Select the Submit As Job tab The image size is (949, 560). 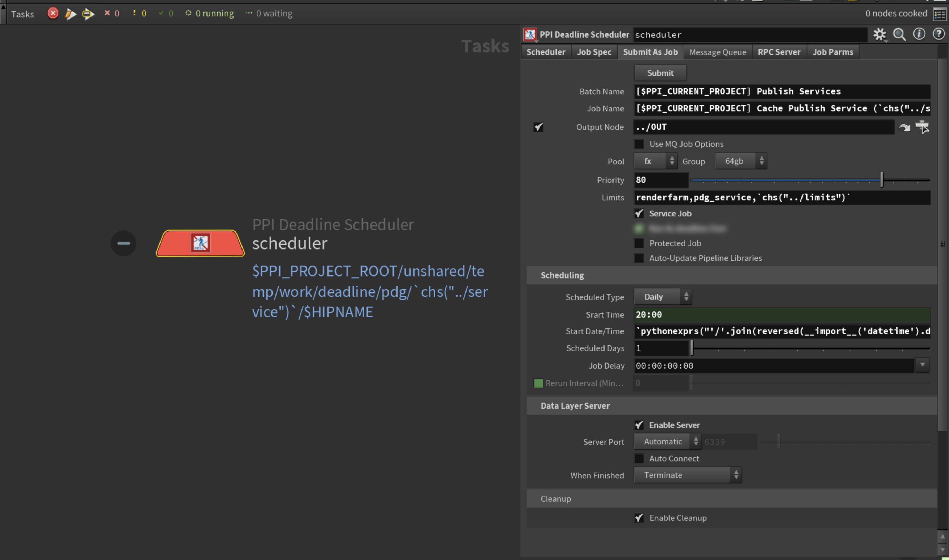tap(650, 52)
